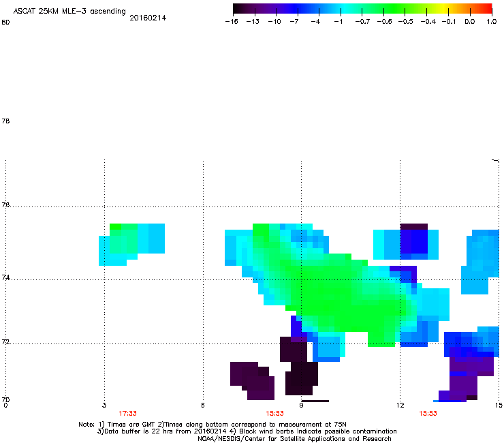
Task: Click the latitude axis label 80 at top left
Action: pos(5,22)
